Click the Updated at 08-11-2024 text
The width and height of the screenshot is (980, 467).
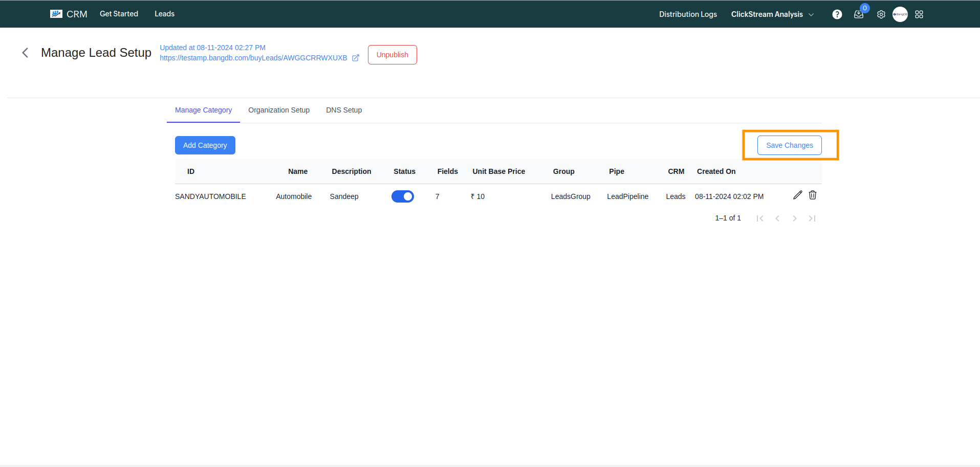(x=212, y=48)
